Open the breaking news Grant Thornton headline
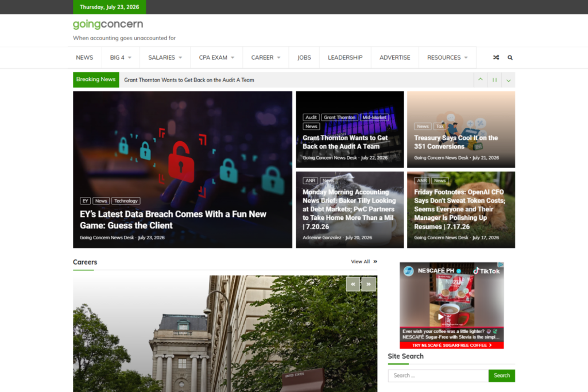Viewport: 588px width, 392px height. [189, 80]
